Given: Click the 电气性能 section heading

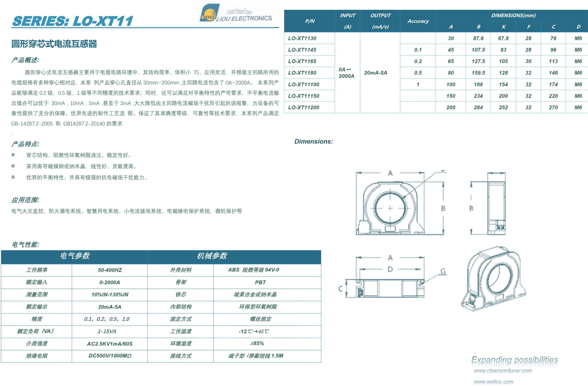Looking at the screenshot, I should pyautogui.click(x=25, y=245).
